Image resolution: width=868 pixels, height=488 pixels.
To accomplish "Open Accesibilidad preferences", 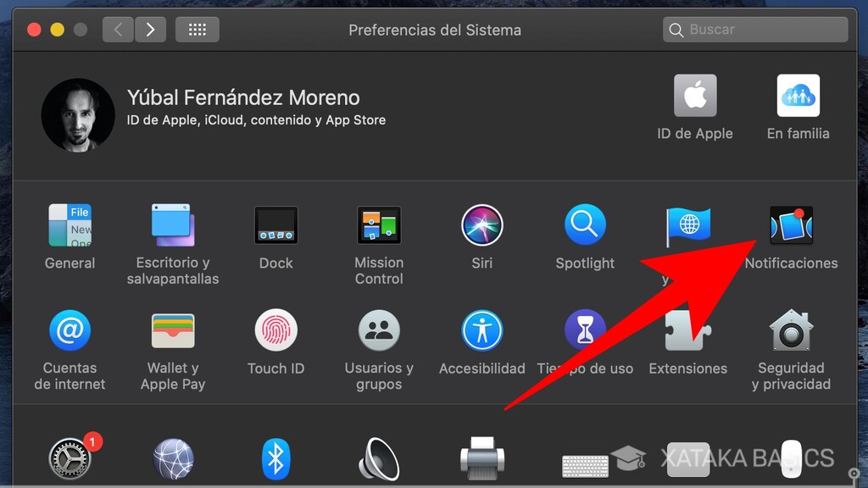I will (481, 331).
